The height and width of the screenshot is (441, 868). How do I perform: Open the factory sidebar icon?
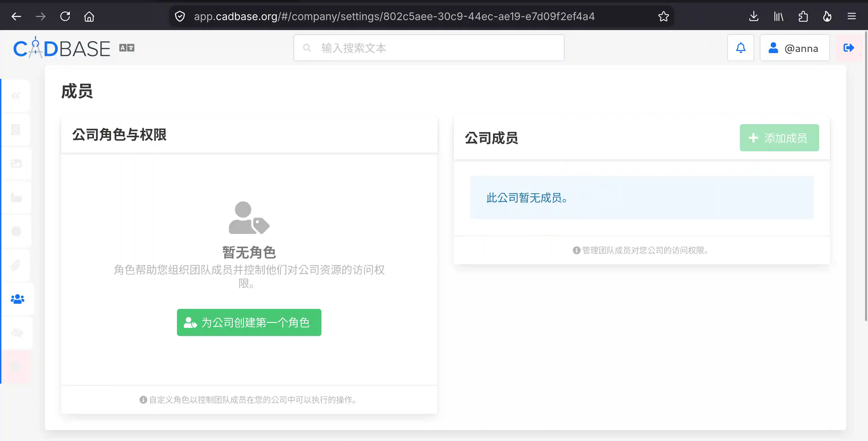tap(16, 198)
